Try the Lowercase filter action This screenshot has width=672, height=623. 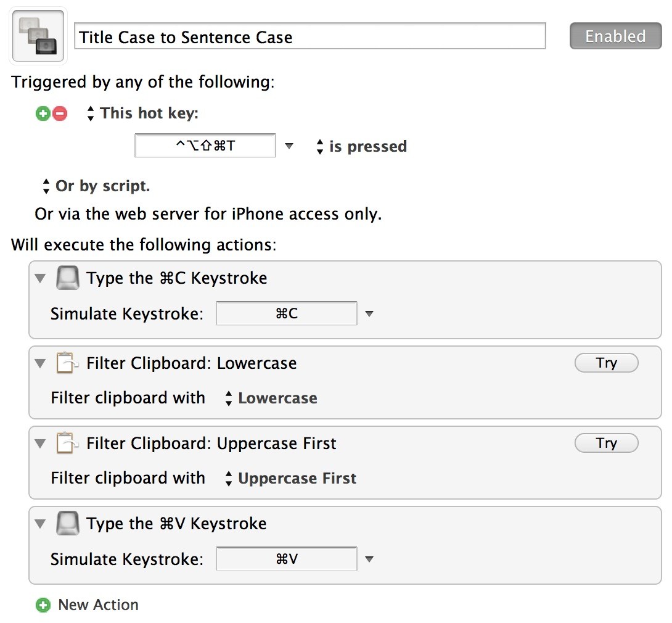pyautogui.click(x=607, y=363)
